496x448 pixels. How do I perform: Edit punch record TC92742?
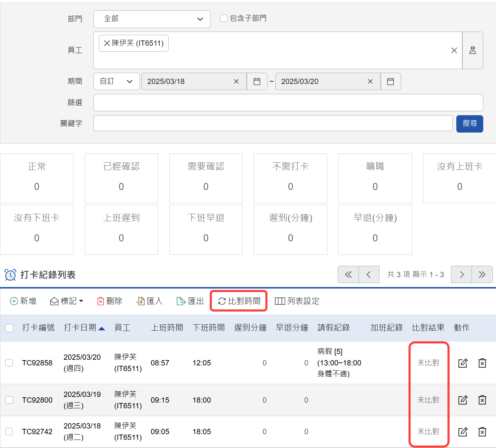pos(463,432)
